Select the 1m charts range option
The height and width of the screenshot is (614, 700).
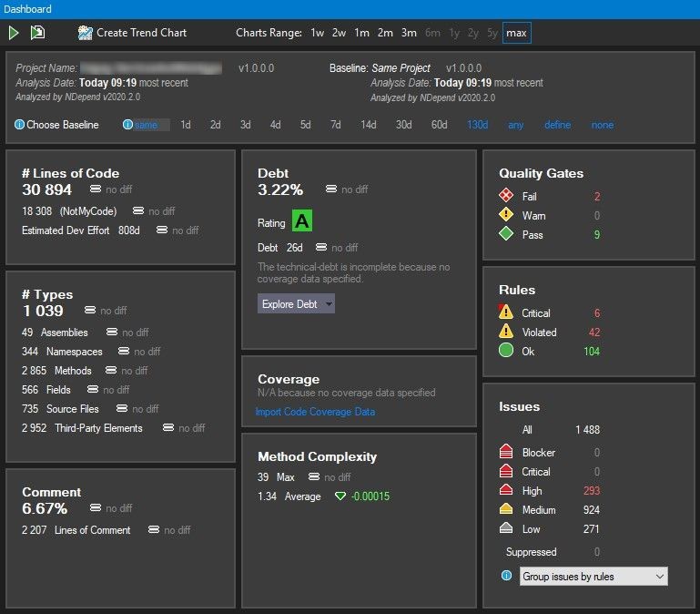tap(361, 33)
